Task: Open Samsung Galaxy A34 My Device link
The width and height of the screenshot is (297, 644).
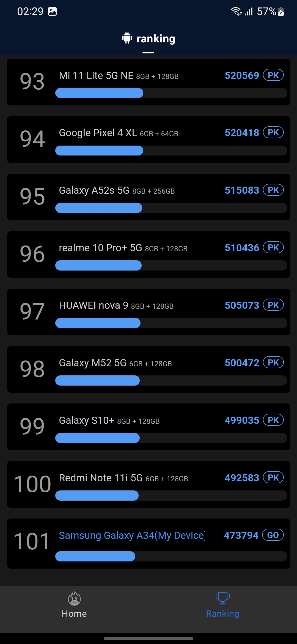Action: click(x=132, y=536)
